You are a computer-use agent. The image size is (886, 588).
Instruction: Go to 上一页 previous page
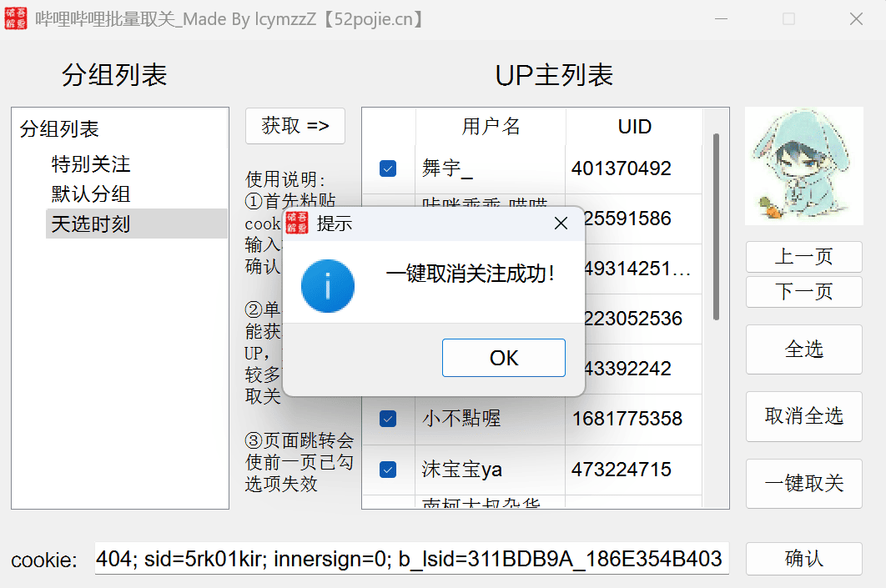(803, 256)
